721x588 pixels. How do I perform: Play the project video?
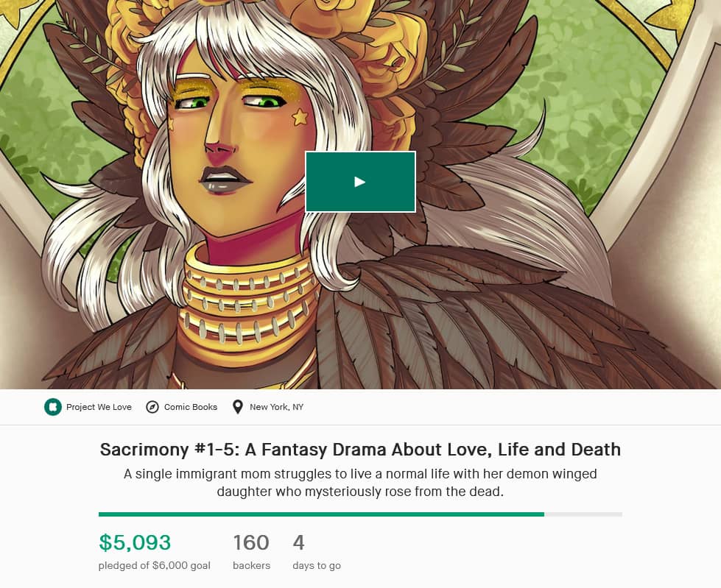click(360, 182)
